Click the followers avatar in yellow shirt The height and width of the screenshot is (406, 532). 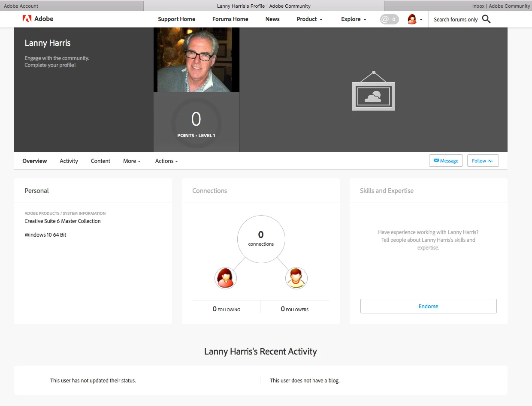[296, 278]
